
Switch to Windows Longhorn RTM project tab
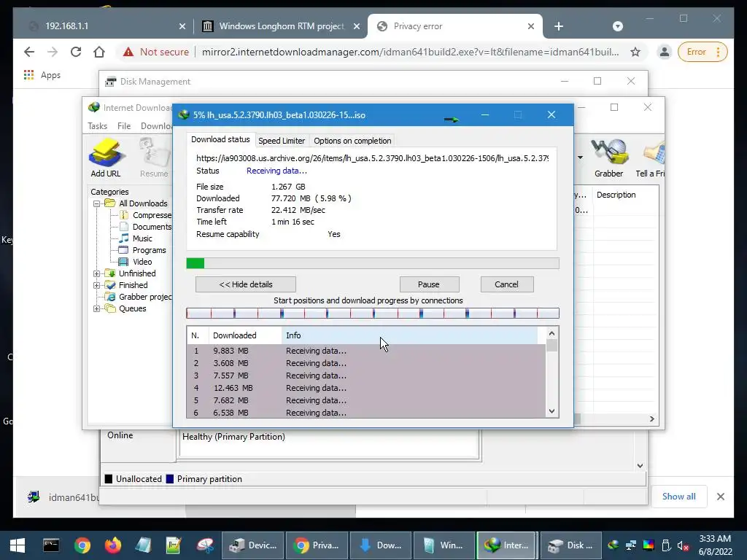[x=281, y=26]
